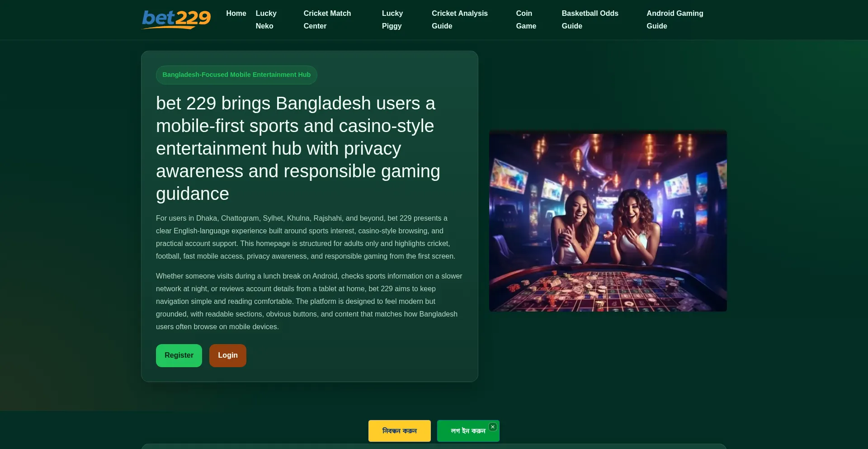Go to Lucky Neko page
This screenshot has height=449, width=868.
(266, 20)
